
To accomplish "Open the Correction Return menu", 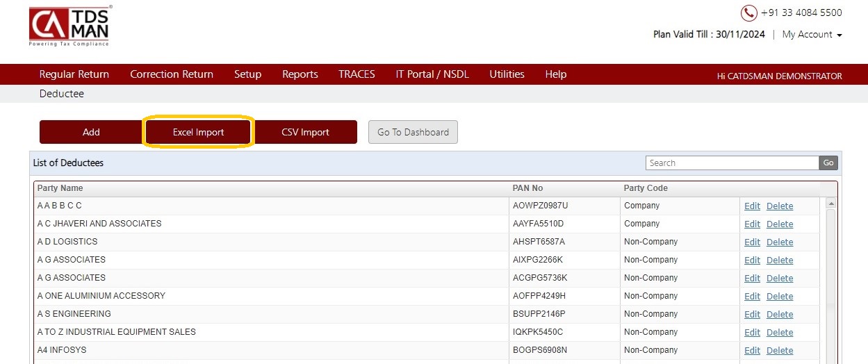I will coord(172,74).
